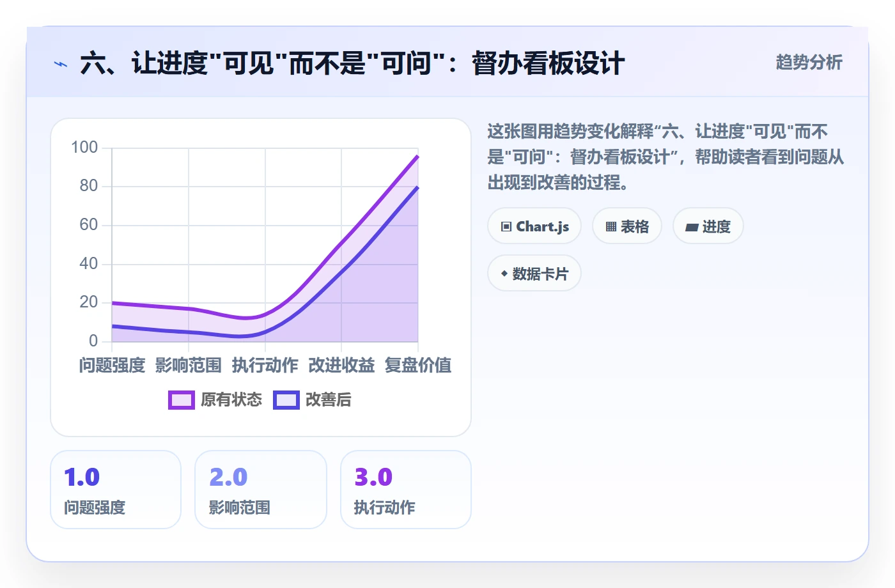Click the table grid icon in 表格 tag
The image size is (895, 588).
click(x=611, y=226)
